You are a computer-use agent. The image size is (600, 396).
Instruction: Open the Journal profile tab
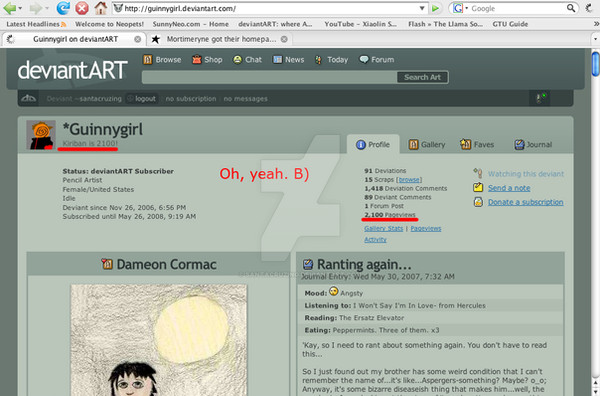click(x=533, y=145)
